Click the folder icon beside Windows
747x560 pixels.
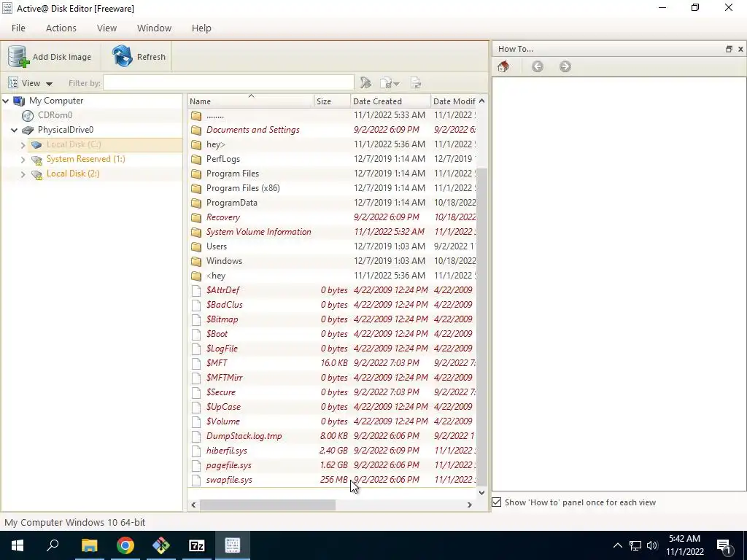tap(196, 261)
